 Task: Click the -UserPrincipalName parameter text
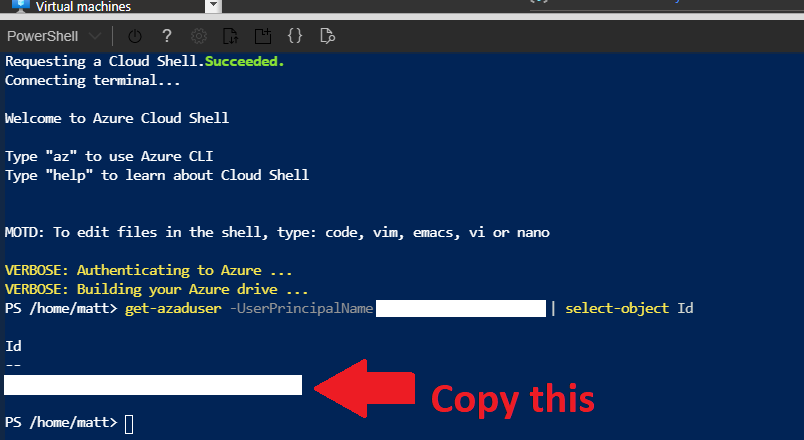302,308
